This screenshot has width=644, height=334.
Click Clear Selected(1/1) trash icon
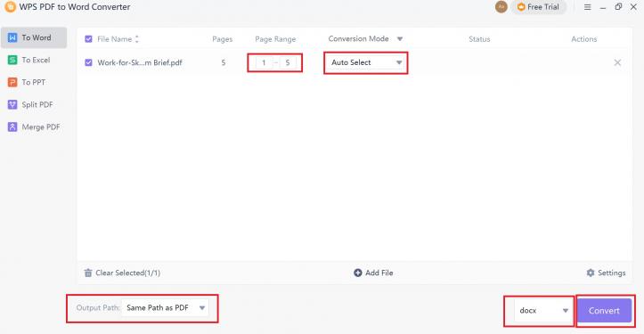tap(88, 273)
